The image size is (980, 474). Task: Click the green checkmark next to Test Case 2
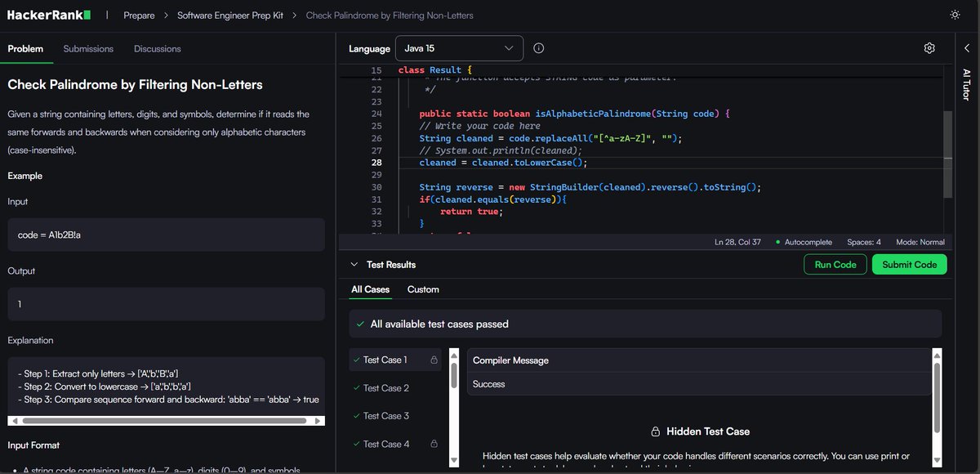tap(356, 387)
